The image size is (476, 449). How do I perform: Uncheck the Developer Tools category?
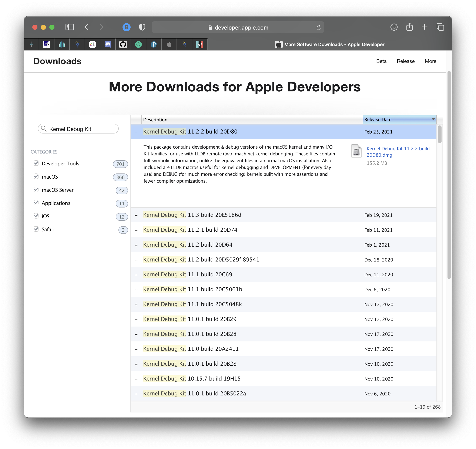tap(36, 163)
